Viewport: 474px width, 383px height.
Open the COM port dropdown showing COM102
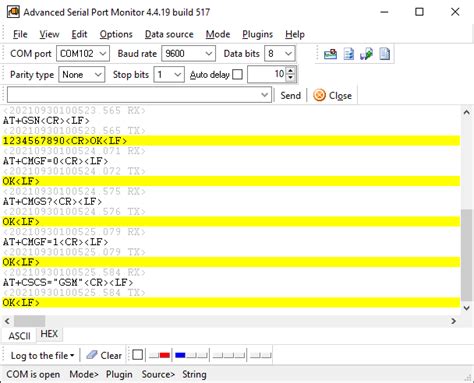[83, 54]
